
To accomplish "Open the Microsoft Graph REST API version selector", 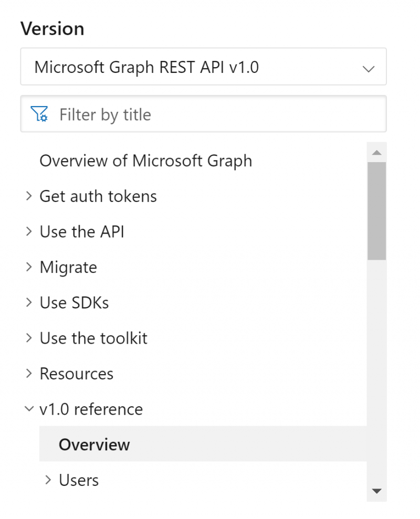I will pos(203,68).
